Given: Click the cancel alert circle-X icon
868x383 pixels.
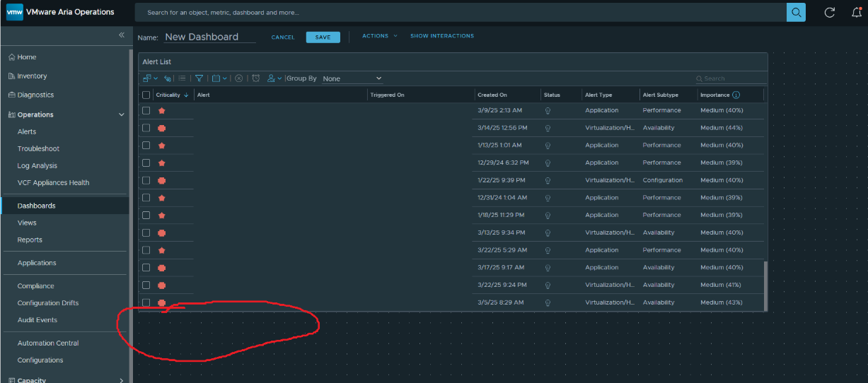Looking at the screenshot, I should [x=239, y=78].
